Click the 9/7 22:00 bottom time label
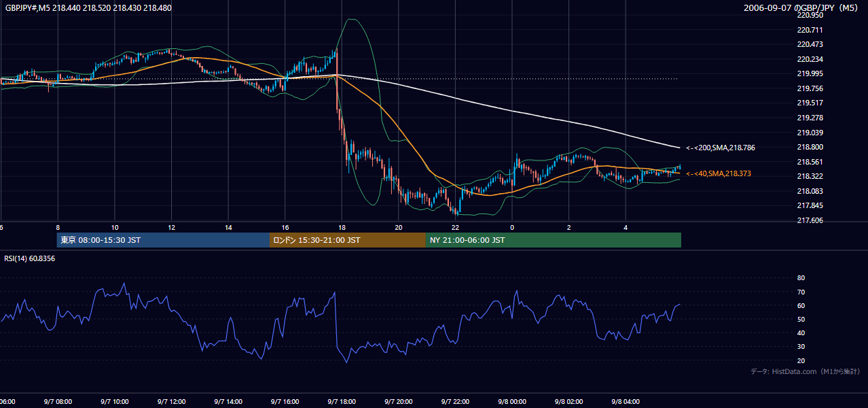The image size is (868, 408). click(455, 402)
